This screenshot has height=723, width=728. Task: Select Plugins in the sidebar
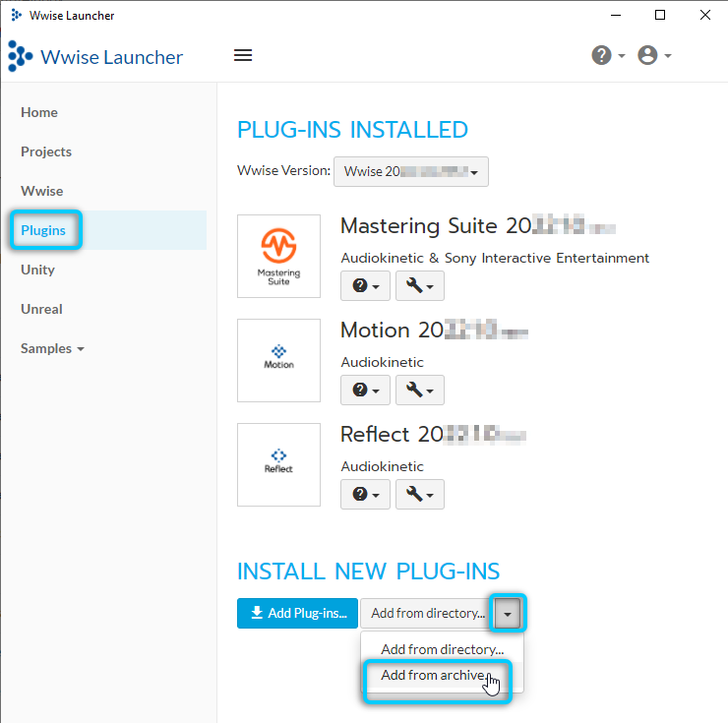[x=43, y=230]
